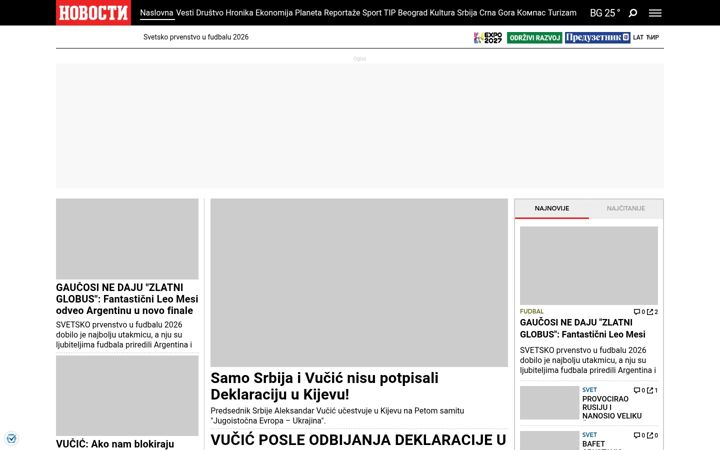
Task: Open the TIP section
Action: (x=389, y=13)
